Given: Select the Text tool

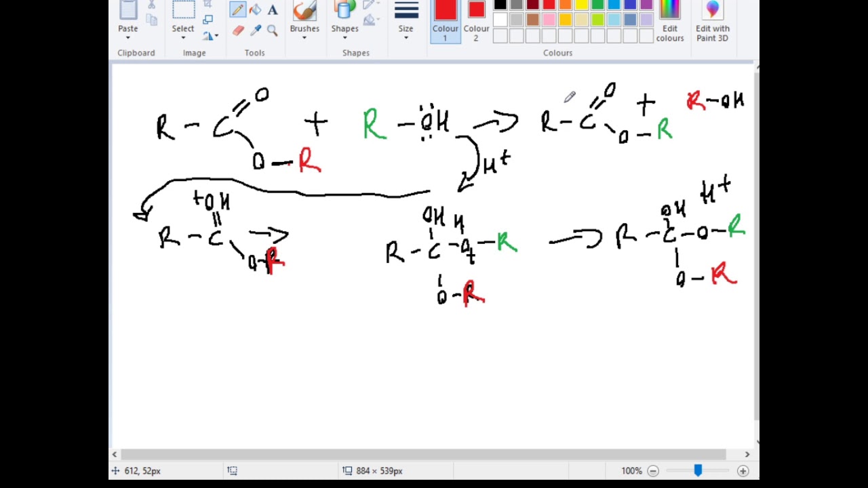Looking at the screenshot, I should click(x=273, y=9).
